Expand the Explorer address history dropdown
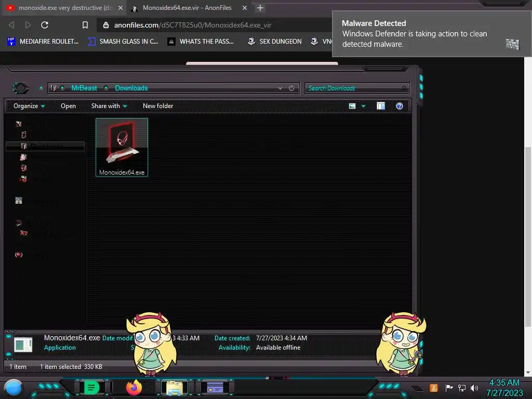The height and width of the screenshot is (399, 532). click(280, 88)
